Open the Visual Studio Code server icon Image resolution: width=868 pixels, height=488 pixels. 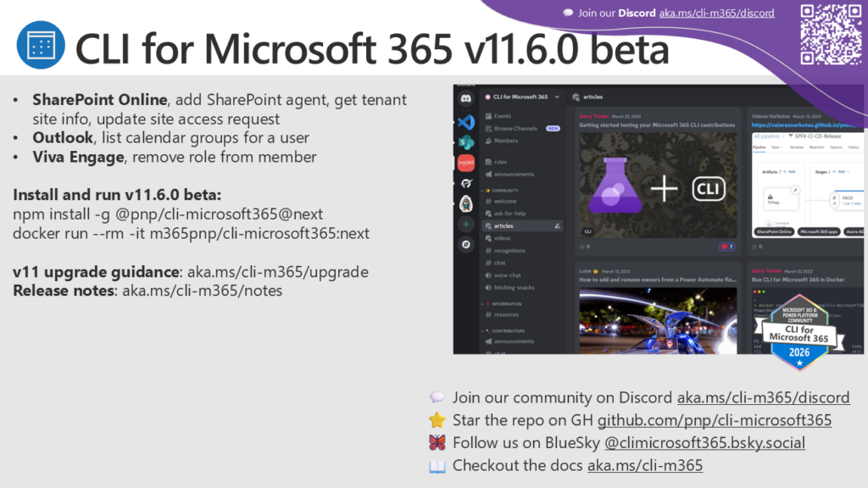[x=466, y=122]
